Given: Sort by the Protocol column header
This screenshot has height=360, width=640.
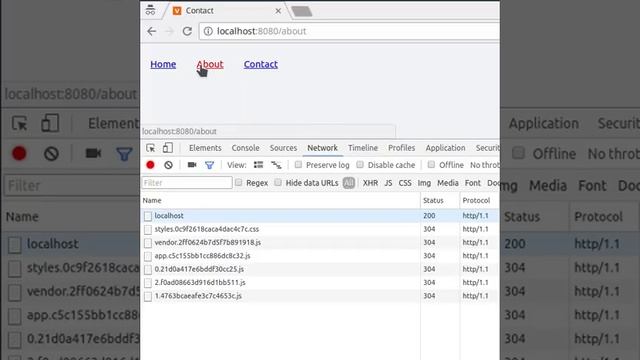Looking at the screenshot, I should pos(480,200).
